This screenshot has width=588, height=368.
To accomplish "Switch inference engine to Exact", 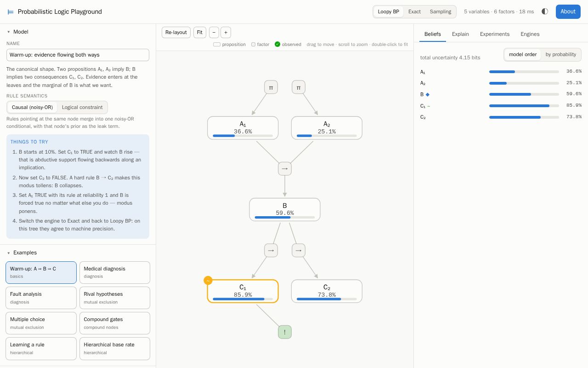I will point(414,11).
